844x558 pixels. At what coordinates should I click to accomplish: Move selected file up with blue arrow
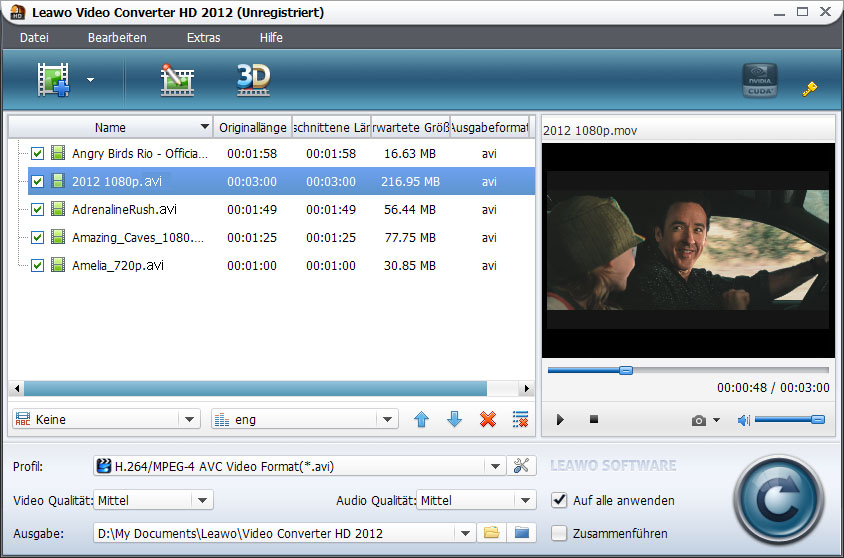click(x=421, y=419)
